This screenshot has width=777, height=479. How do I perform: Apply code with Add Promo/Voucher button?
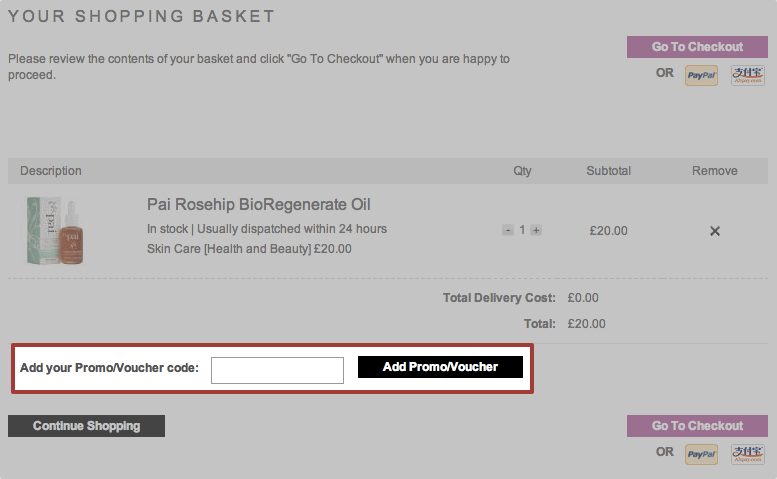point(440,367)
